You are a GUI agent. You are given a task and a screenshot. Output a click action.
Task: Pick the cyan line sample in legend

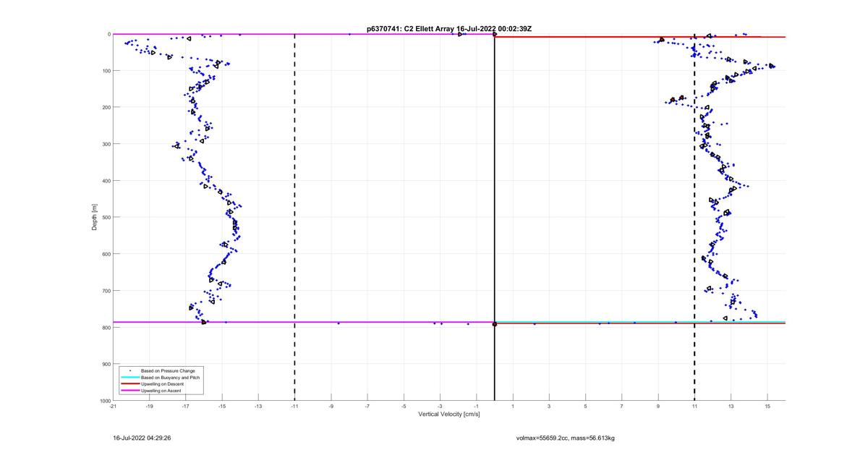pos(129,377)
